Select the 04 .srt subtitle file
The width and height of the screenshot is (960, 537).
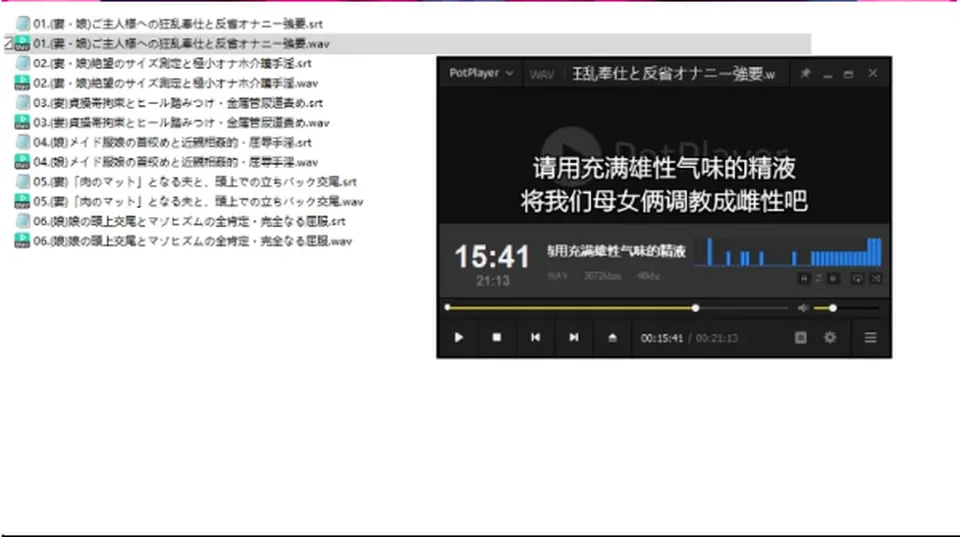pyautogui.click(x=172, y=142)
